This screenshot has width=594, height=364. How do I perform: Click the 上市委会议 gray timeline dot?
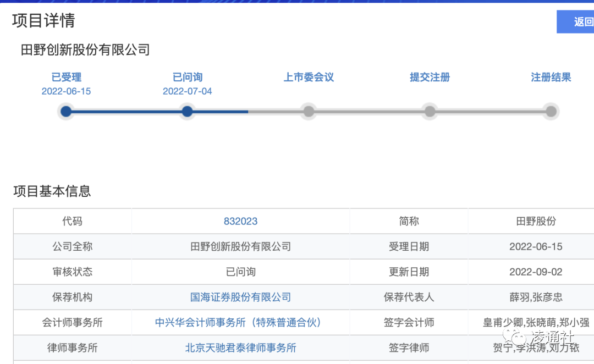coord(309,112)
